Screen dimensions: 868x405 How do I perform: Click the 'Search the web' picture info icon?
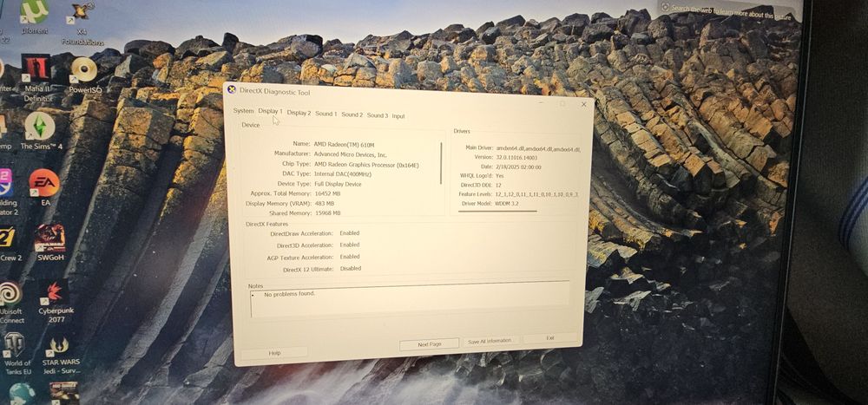(666, 7)
